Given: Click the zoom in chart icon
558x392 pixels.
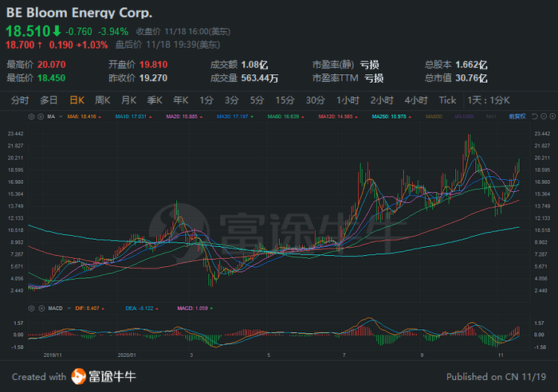Looking at the screenshot, I should tap(552, 116).
